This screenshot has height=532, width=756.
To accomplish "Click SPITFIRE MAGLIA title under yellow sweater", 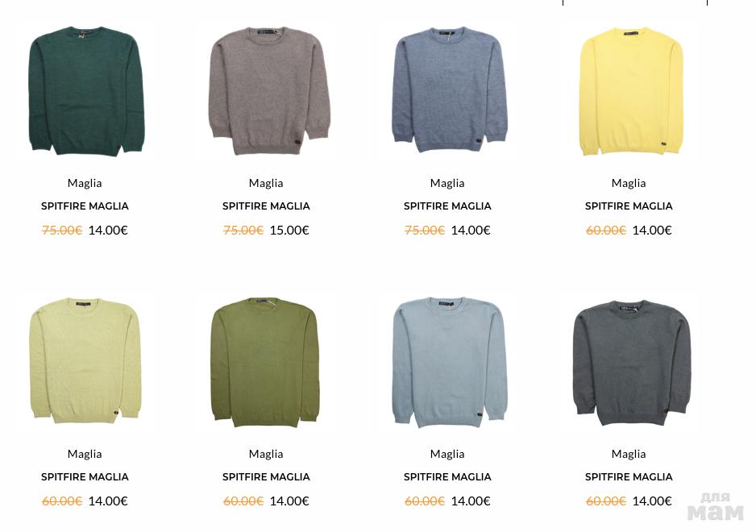I will coord(629,206).
